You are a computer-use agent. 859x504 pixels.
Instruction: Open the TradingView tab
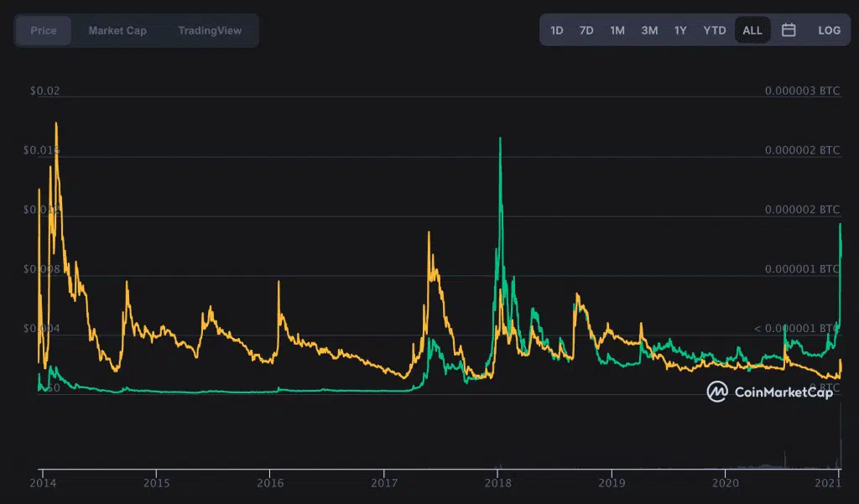(210, 31)
